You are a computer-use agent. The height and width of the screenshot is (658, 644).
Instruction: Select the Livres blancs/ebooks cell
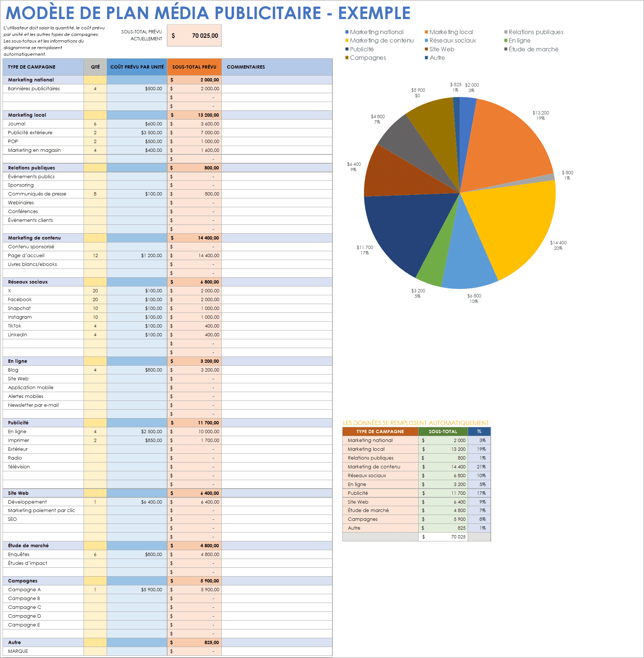point(43,264)
